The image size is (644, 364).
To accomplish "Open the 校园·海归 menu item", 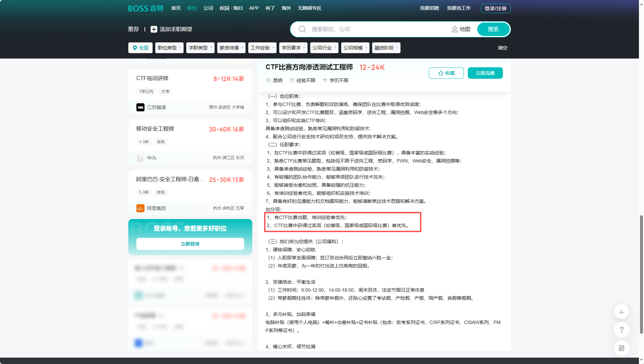I will [x=231, y=8].
